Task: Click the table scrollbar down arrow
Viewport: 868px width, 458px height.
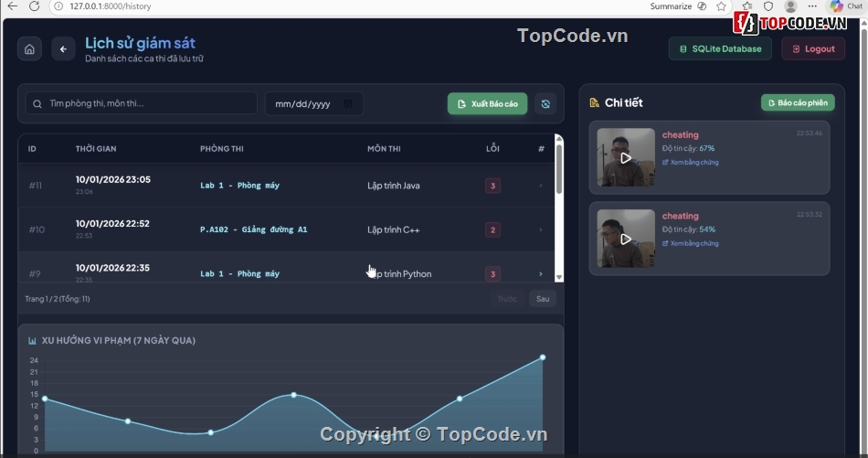Action: point(559,278)
